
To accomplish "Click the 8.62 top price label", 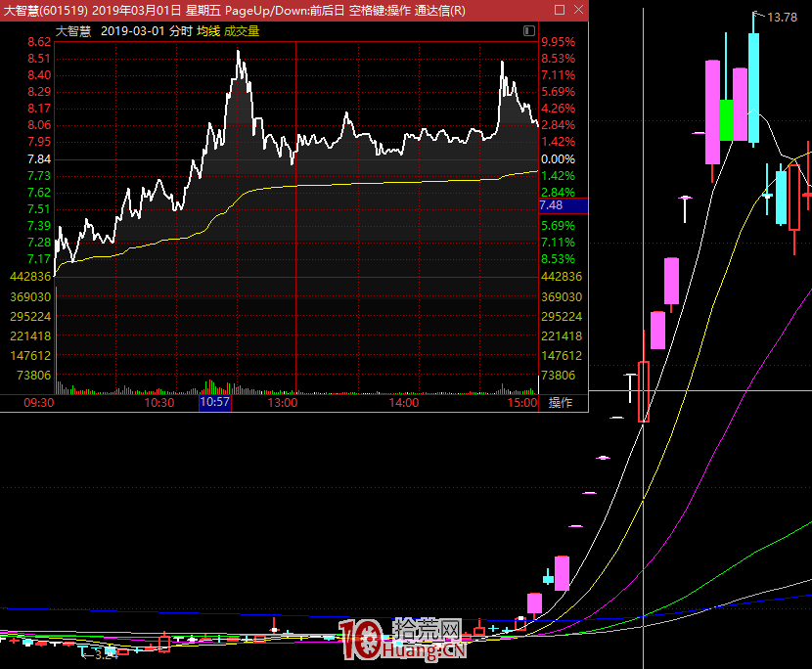I will (x=39, y=42).
